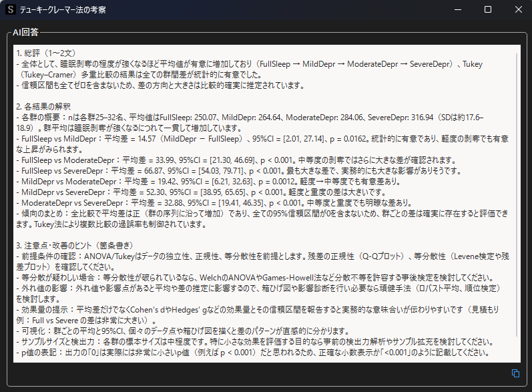Viewport: 532px width, 392px height.
Task: Click the '前提条件の確認' bullet line
Action: (x=262, y=262)
